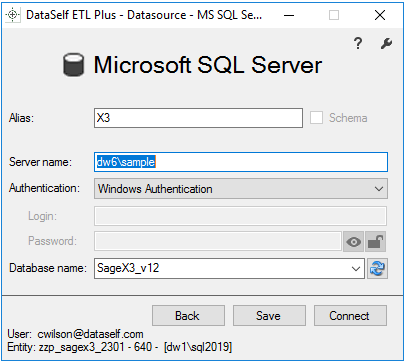The width and height of the screenshot is (404, 361).
Task: Open help via the question mark icon
Action: tap(358, 43)
